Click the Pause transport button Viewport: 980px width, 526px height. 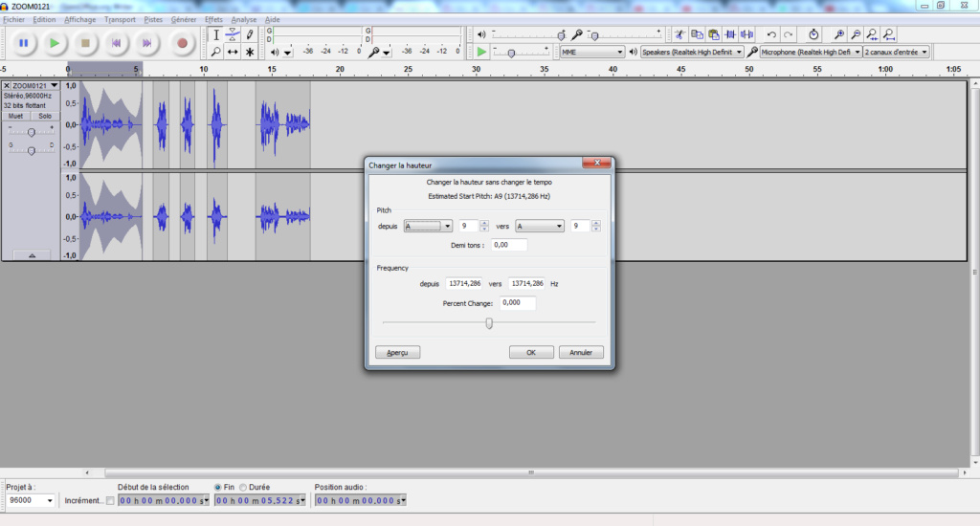(x=24, y=43)
